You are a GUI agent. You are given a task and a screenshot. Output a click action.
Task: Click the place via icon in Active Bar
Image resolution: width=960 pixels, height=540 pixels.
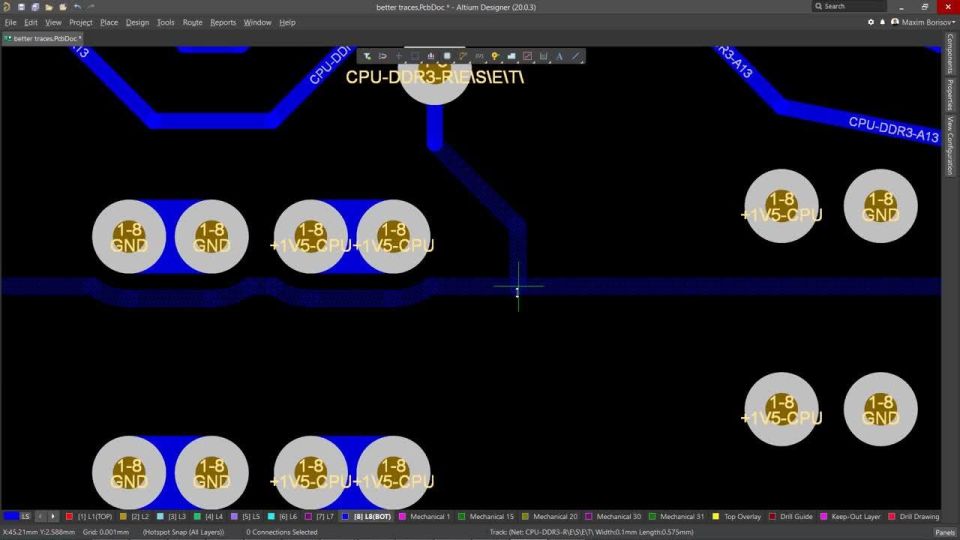pos(495,56)
